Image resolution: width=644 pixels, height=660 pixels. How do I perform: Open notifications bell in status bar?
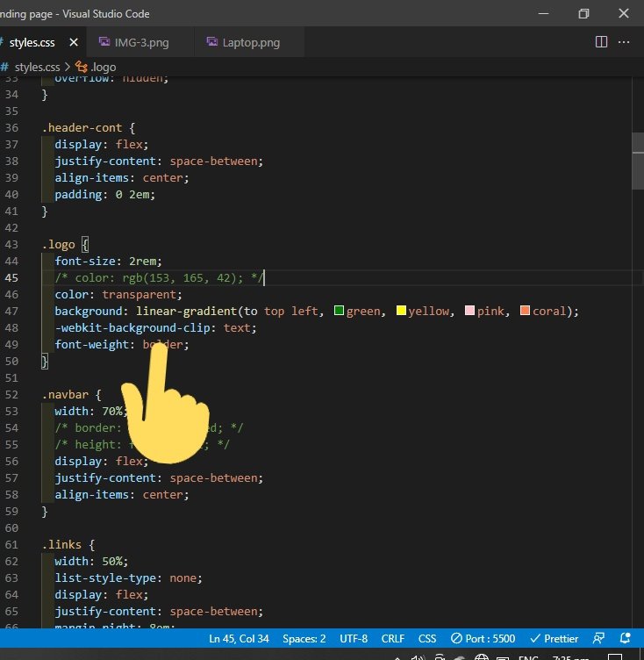tap(626, 639)
